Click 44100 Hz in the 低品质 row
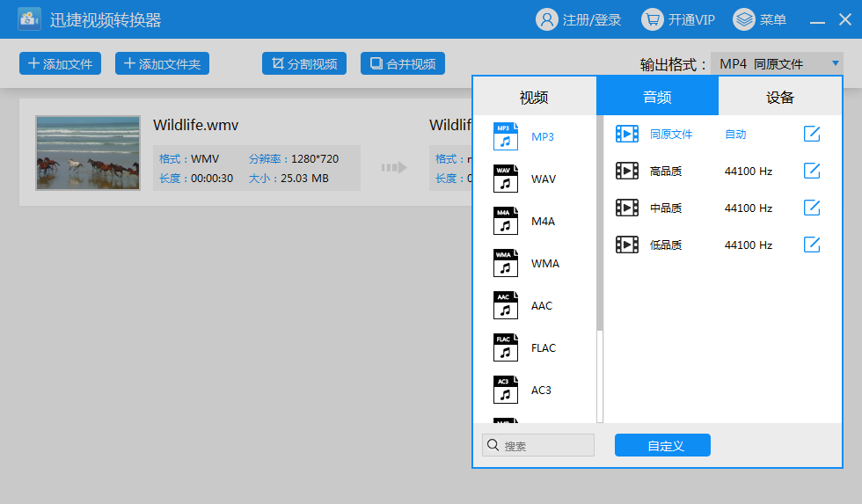 point(749,245)
